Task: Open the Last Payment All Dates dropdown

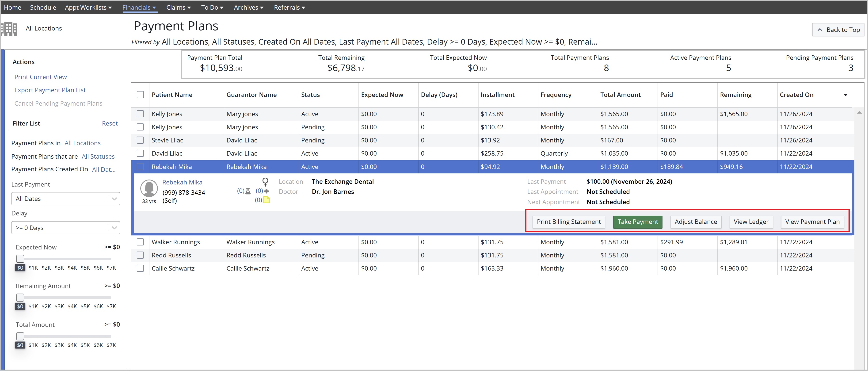Action: click(x=66, y=199)
